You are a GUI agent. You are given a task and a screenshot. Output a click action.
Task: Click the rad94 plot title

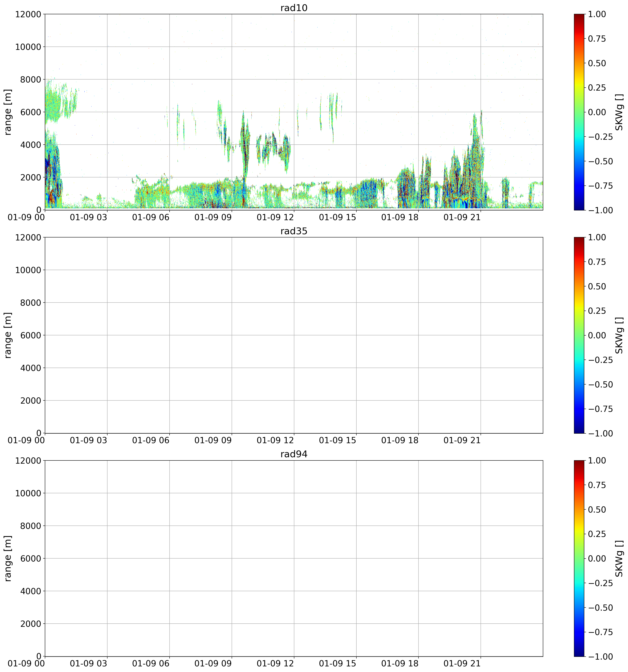coord(294,454)
